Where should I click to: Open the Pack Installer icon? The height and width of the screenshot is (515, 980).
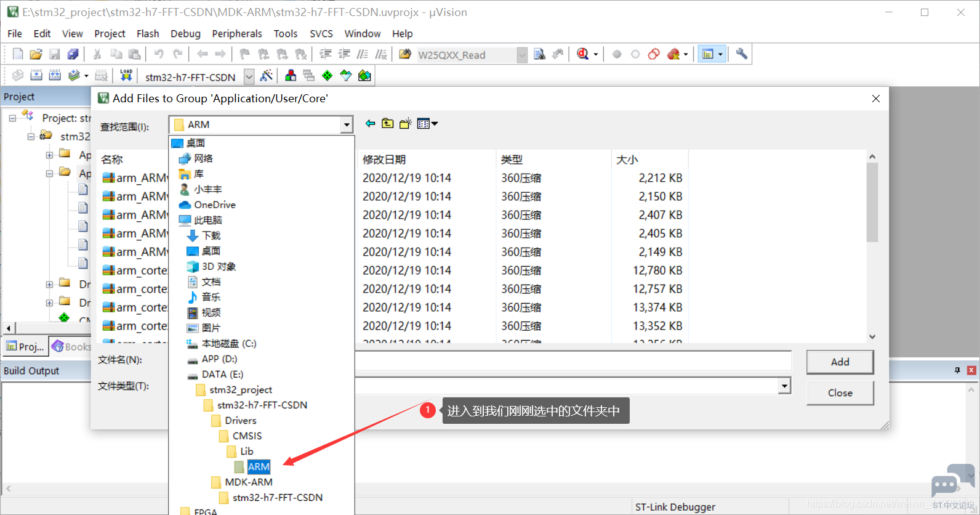click(x=364, y=76)
